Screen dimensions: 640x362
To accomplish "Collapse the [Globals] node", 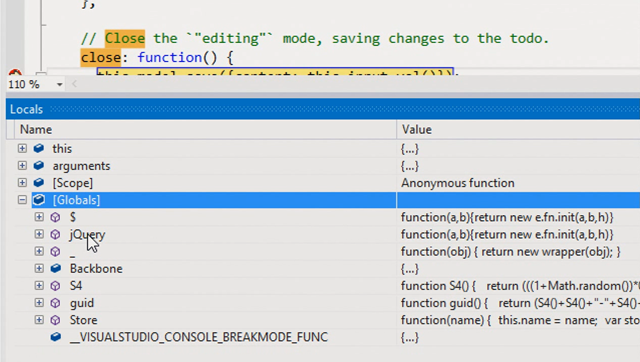I will point(22,200).
